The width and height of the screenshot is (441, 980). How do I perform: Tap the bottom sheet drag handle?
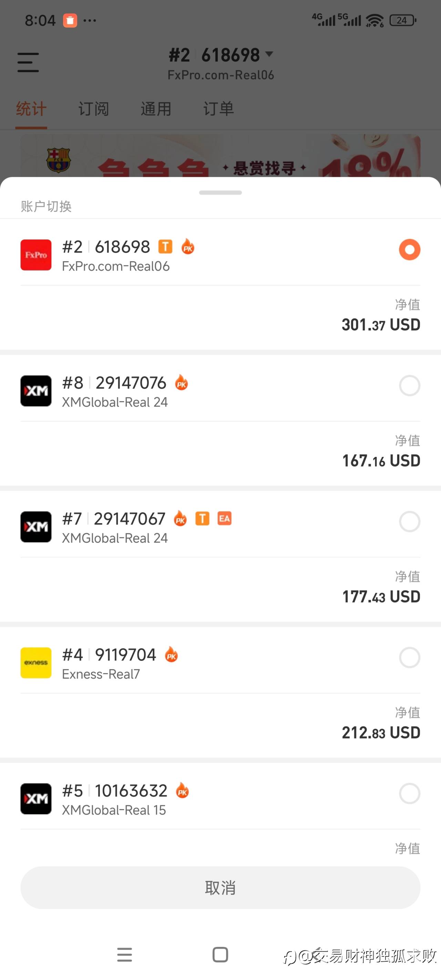(220, 193)
